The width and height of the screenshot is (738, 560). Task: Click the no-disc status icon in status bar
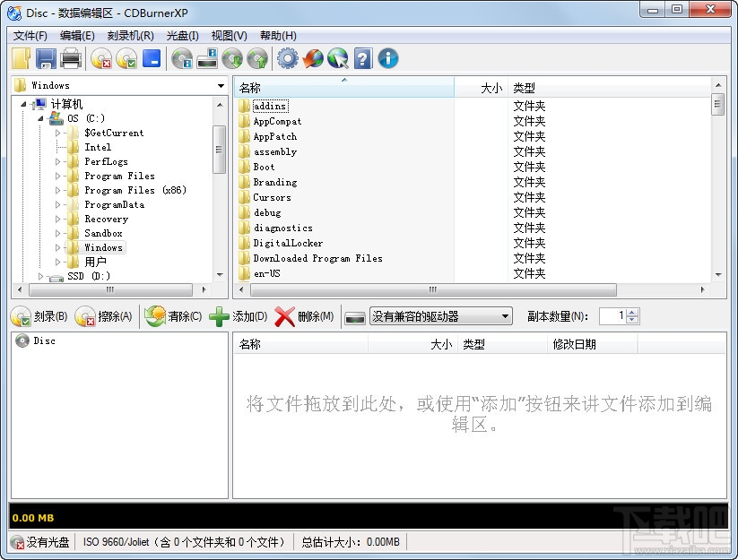click(x=17, y=542)
